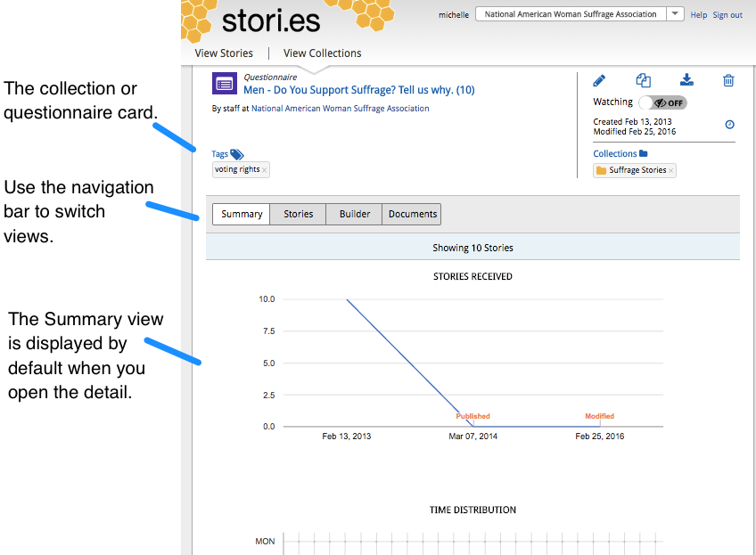
Task: Click the stori.es logo
Action: pyautogui.click(x=270, y=21)
